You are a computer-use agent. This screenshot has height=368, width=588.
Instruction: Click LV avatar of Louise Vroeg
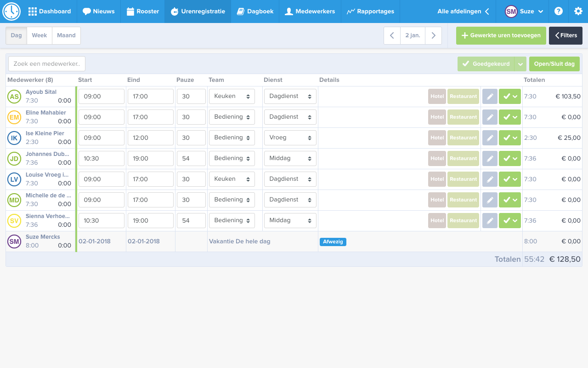(14, 179)
